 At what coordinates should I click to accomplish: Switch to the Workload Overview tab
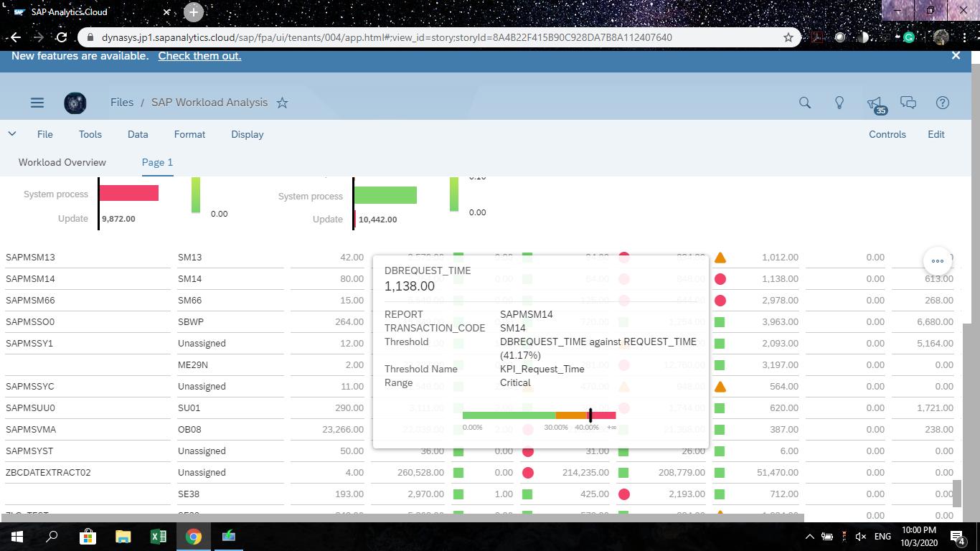pos(62,162)
